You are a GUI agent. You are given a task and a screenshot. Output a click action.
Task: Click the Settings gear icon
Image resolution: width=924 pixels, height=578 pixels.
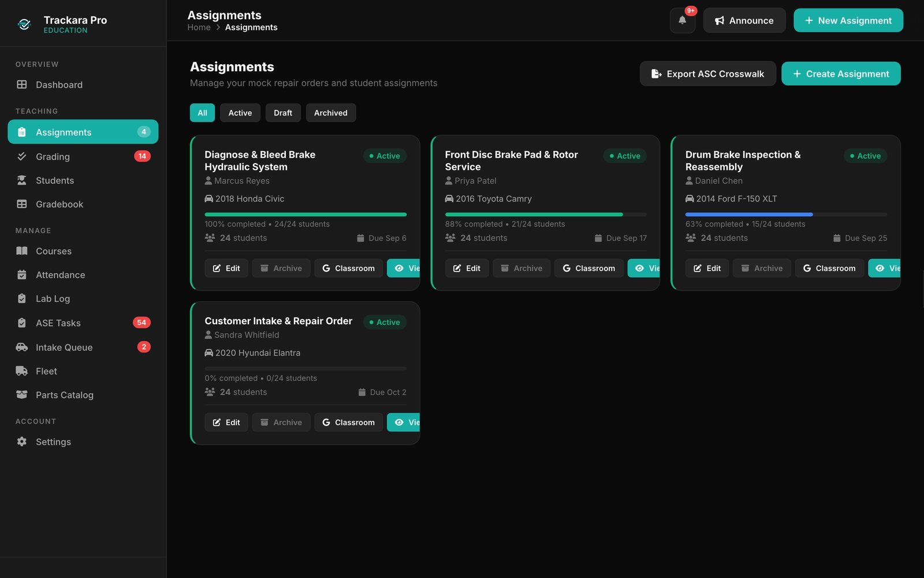click(x=22, y=442)
